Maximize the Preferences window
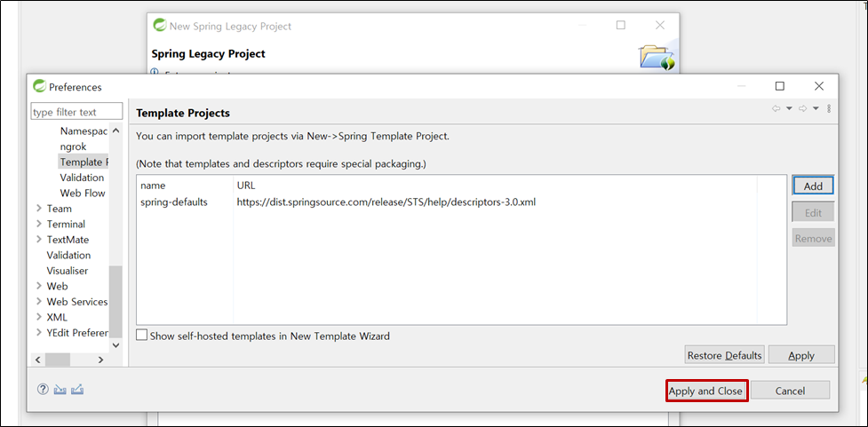Viewport: 868px width, 427px height. coord(779,86)
